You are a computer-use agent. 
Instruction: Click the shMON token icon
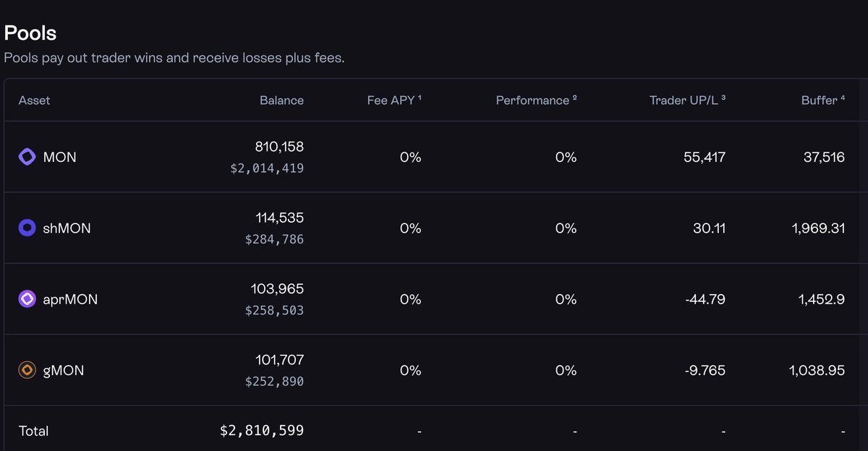[27, 228]
